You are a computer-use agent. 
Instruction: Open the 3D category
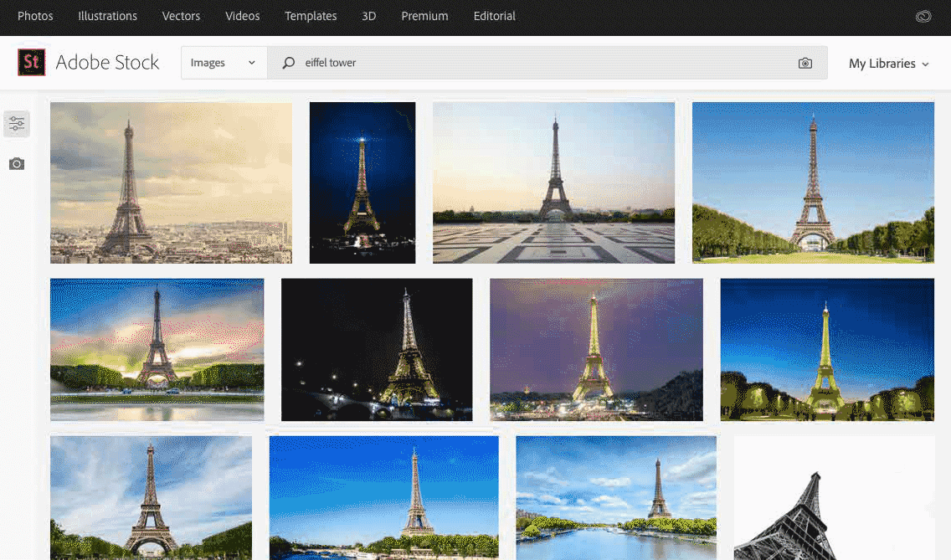click(x=368, y=16)
